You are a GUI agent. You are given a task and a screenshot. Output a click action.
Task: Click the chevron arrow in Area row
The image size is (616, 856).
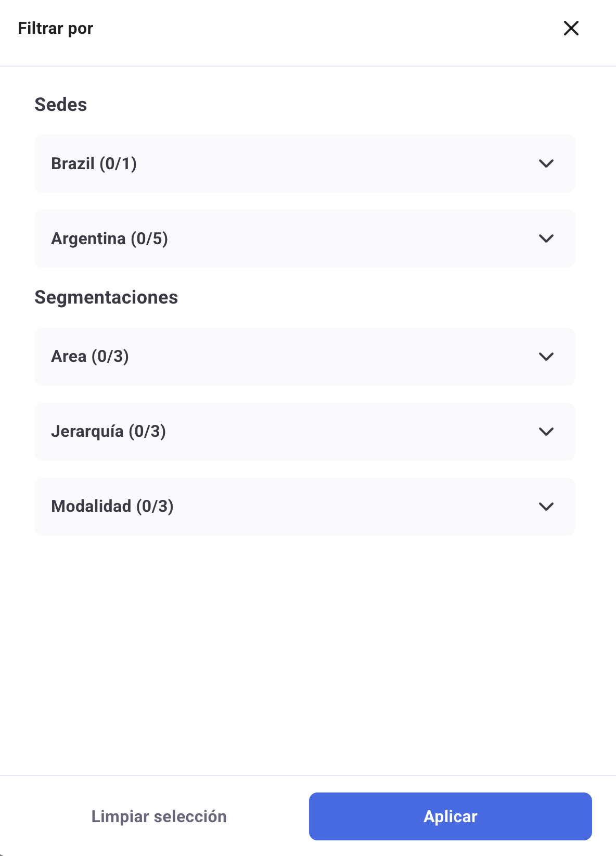[546, 357]
